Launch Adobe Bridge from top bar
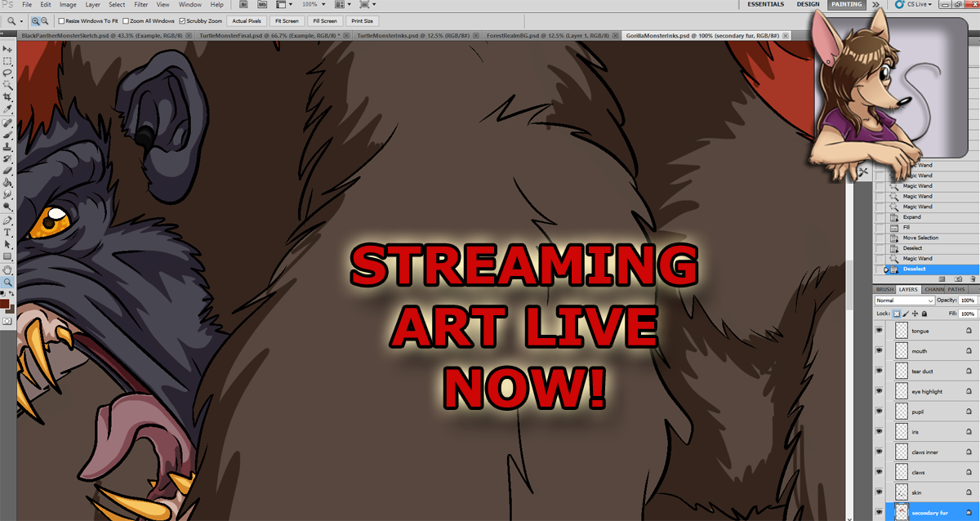980x521 pixels. 243,5
